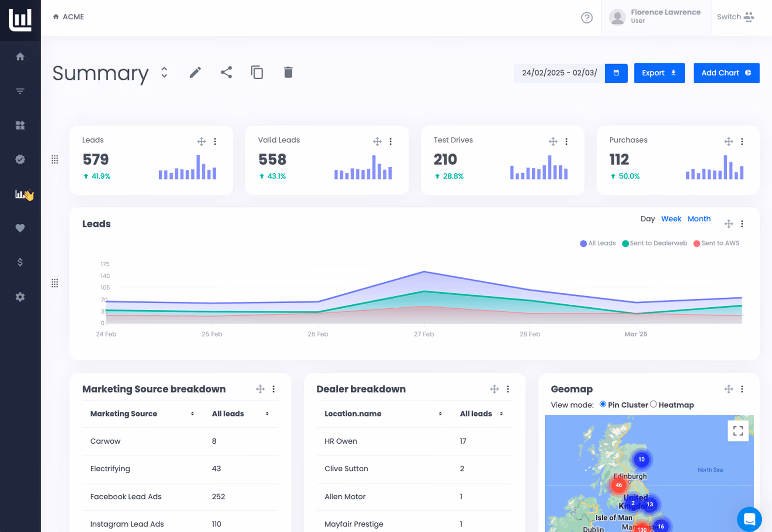Delete the dashboard using the trash icon
The width and height of the screenshot is (772, 532).
[x=288, y=72]
